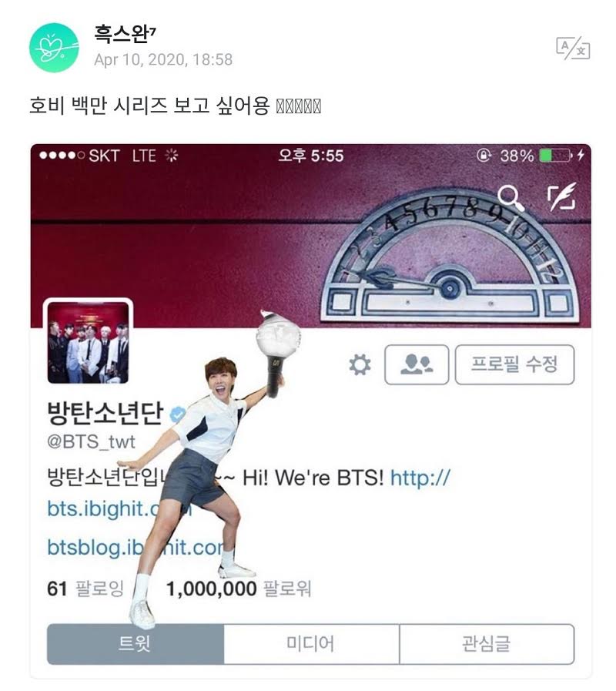Screen dimensions: 616x691
Task: Open settings gear on profile
Action: (360, 365)
